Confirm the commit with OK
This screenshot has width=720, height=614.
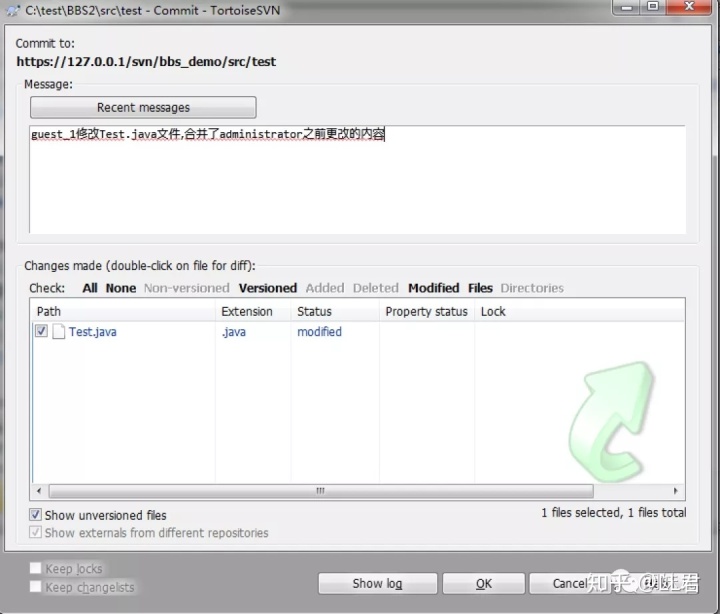tap(484, 583)
